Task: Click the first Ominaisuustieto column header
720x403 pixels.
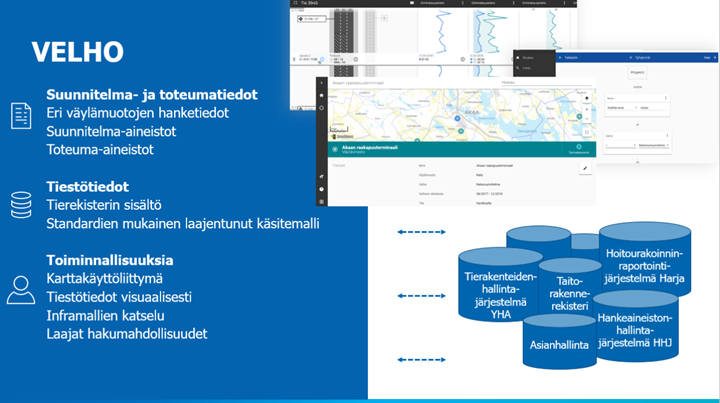Action: point(432,3)
